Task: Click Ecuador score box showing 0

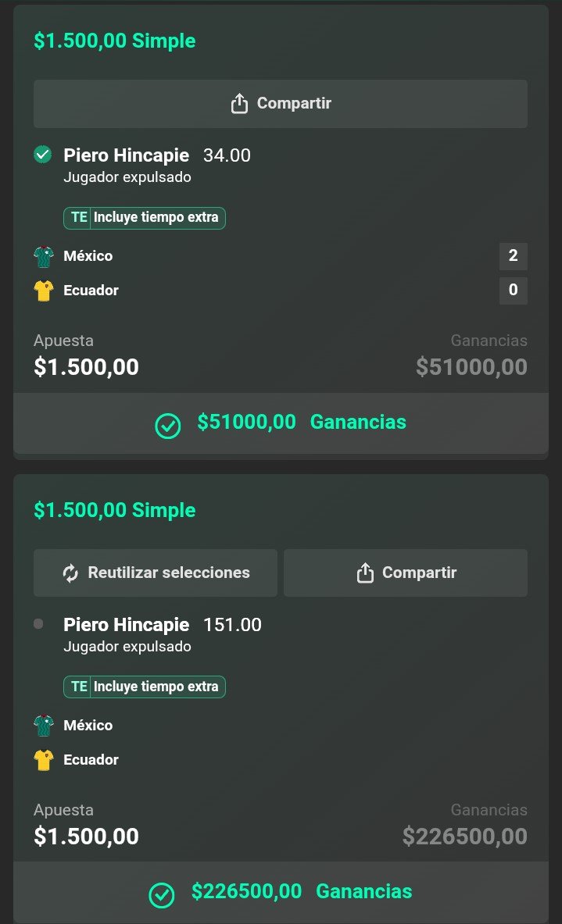Action: pyautogui.click(x=513, y=290)
